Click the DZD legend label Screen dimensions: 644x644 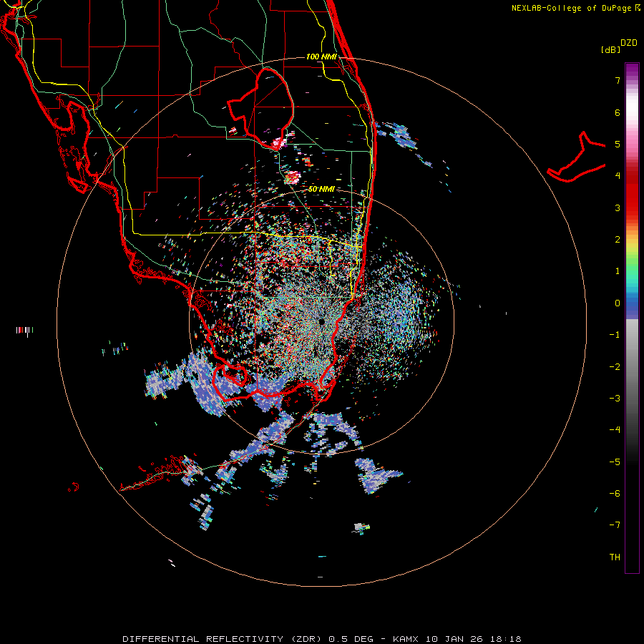[629, 43]
